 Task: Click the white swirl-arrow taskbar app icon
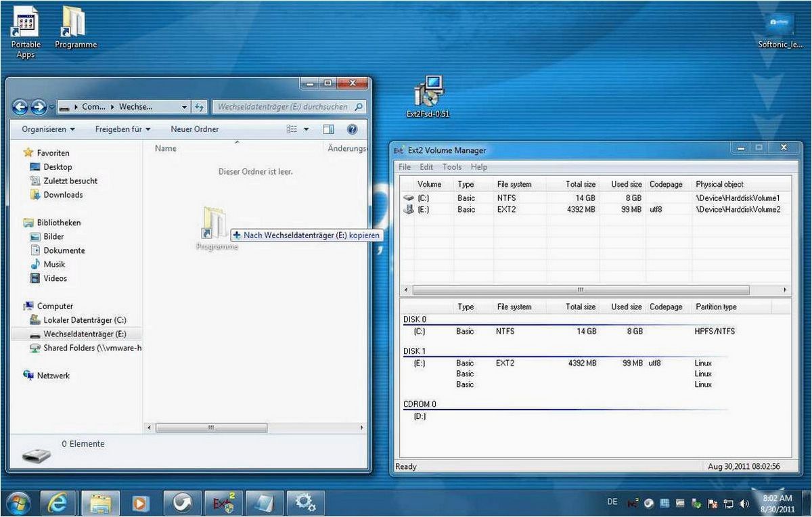pos(183,503)
